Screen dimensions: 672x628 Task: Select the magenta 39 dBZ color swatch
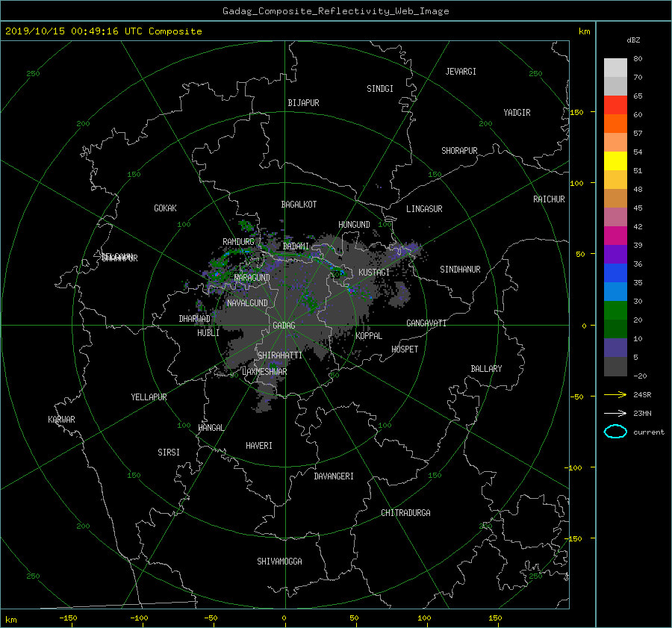[x=615, y=236]
